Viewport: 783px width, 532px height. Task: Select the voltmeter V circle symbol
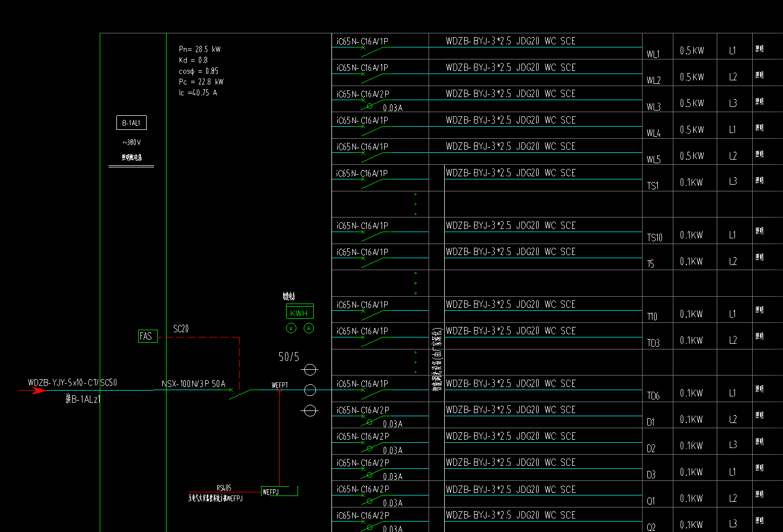tap(291, 328)
